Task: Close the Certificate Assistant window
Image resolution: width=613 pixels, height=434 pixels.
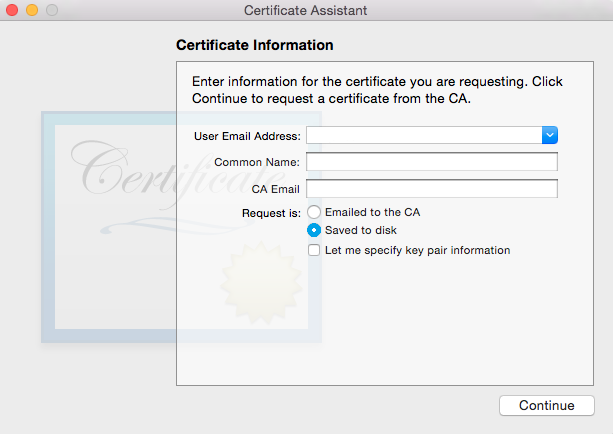Action: [x=12, y=10]
